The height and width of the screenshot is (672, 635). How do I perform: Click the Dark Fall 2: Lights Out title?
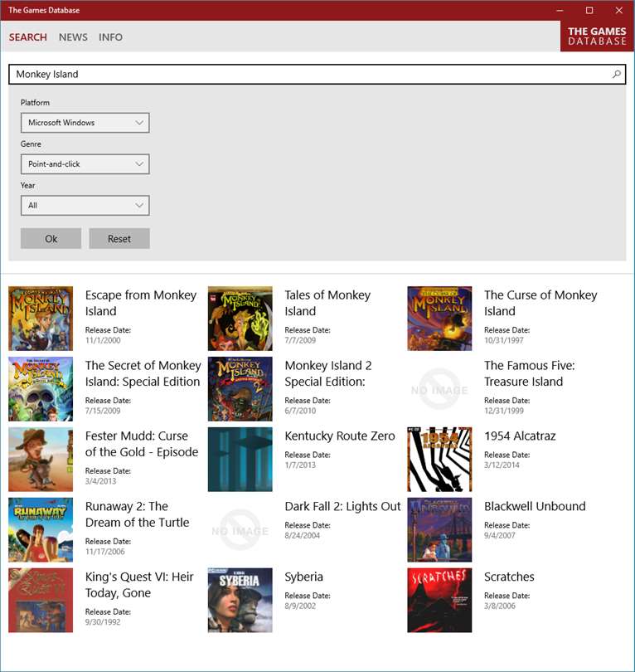coord(342,506)
